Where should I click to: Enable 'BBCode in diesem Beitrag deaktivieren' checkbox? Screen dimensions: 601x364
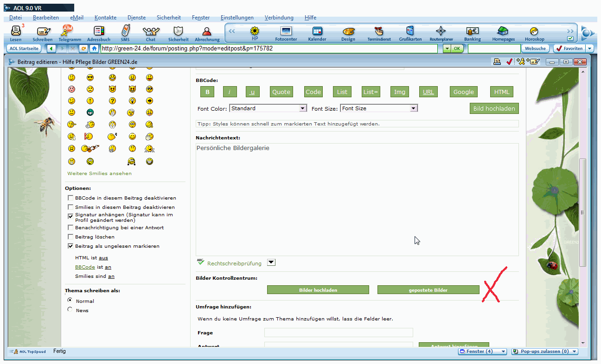(x=71, y=198)
